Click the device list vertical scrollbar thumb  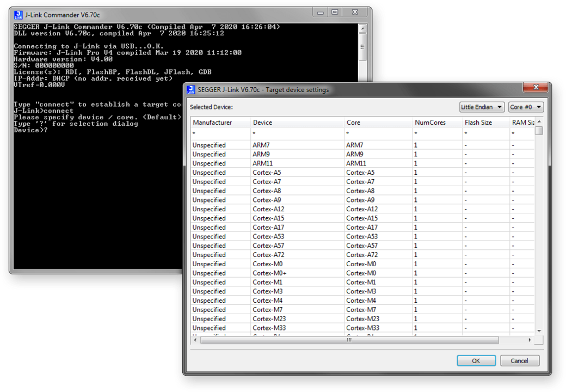(539, 130)
